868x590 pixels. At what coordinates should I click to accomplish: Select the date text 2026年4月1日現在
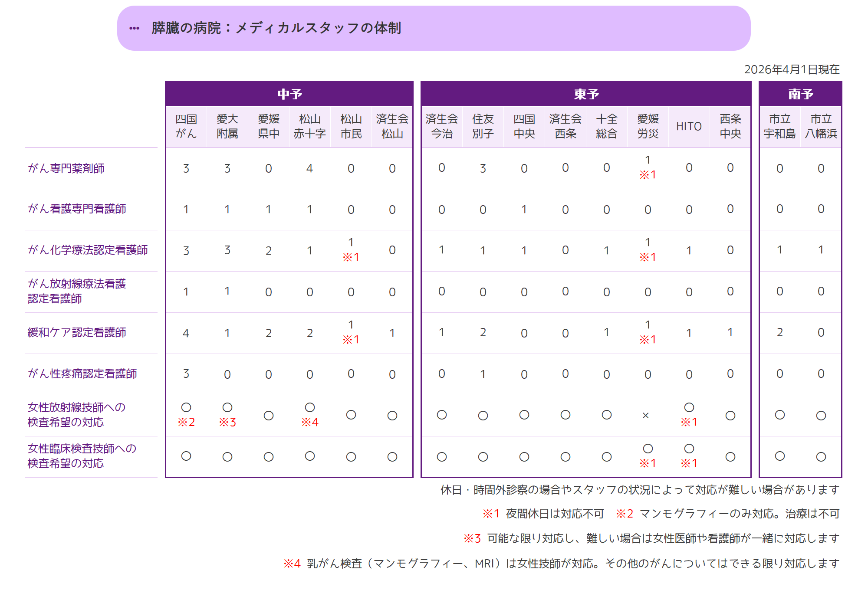792,69
